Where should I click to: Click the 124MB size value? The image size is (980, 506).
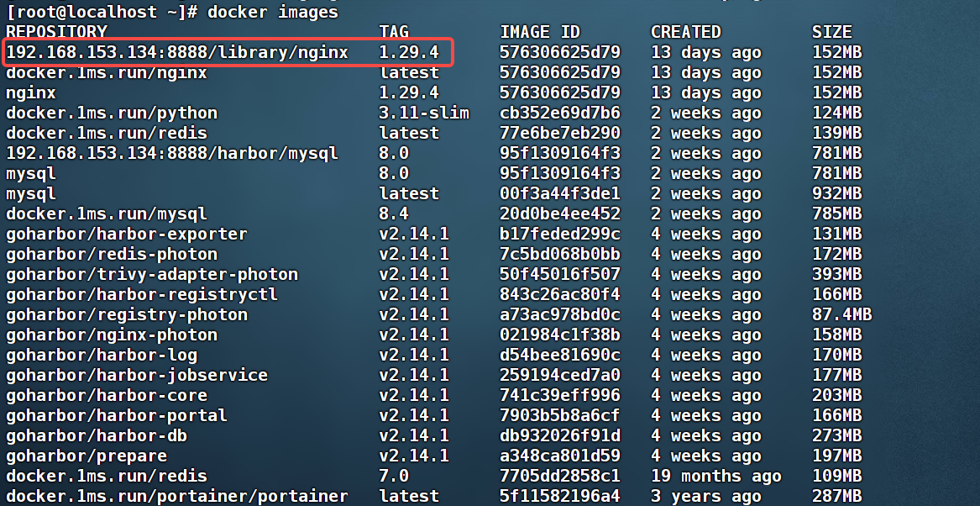point(837,113)
